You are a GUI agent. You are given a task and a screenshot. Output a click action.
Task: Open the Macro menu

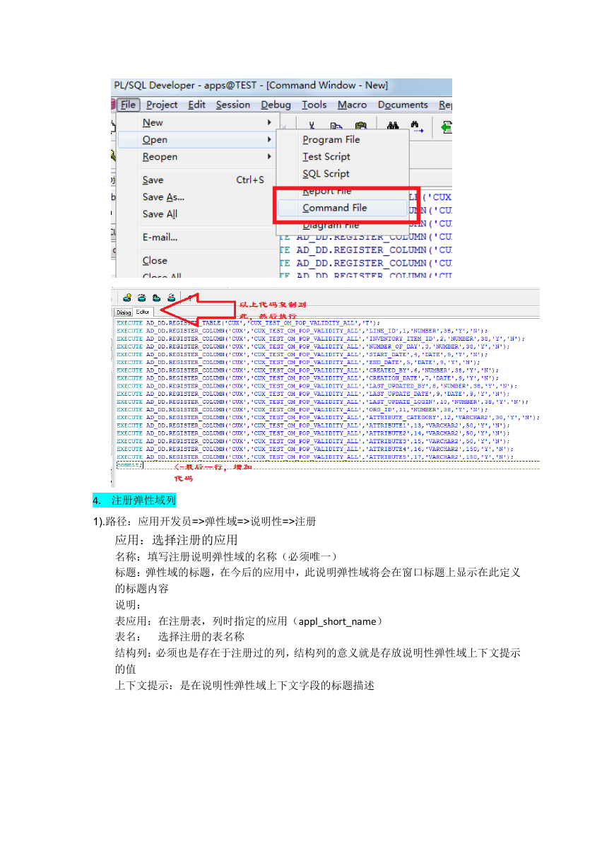tap(352, 105)
